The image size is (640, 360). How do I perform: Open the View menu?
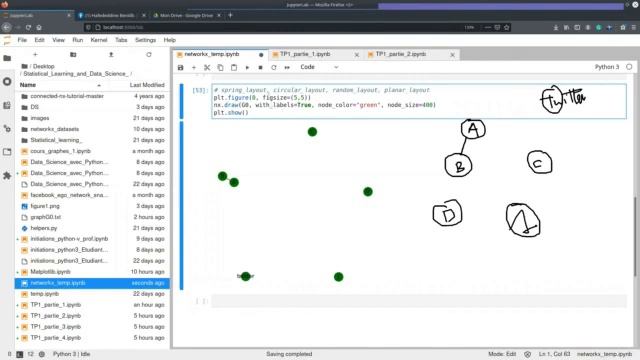[x=58, y=40]
